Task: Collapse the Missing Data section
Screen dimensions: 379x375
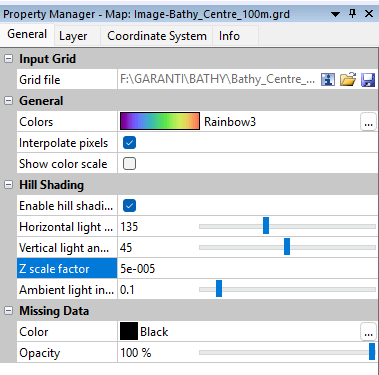Action: coord(8,311)
